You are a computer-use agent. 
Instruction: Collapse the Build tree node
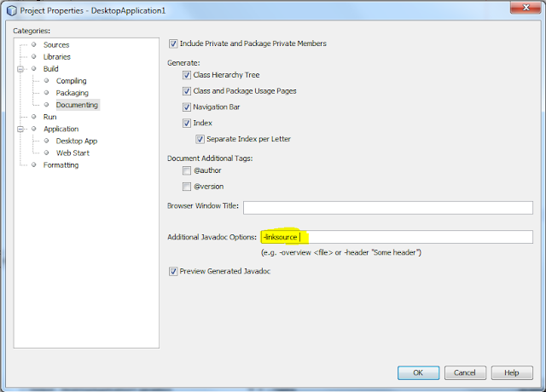click(20, 69)
